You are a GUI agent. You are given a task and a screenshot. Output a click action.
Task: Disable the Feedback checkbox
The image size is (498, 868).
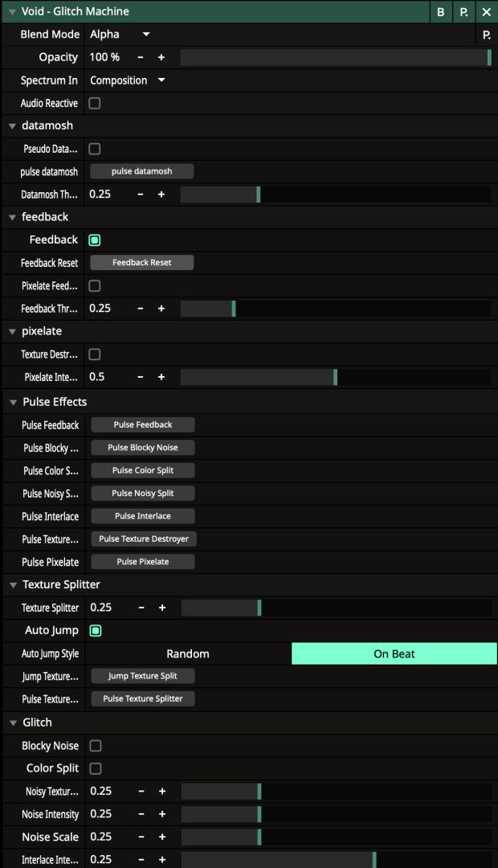click(x=95, y=240)
